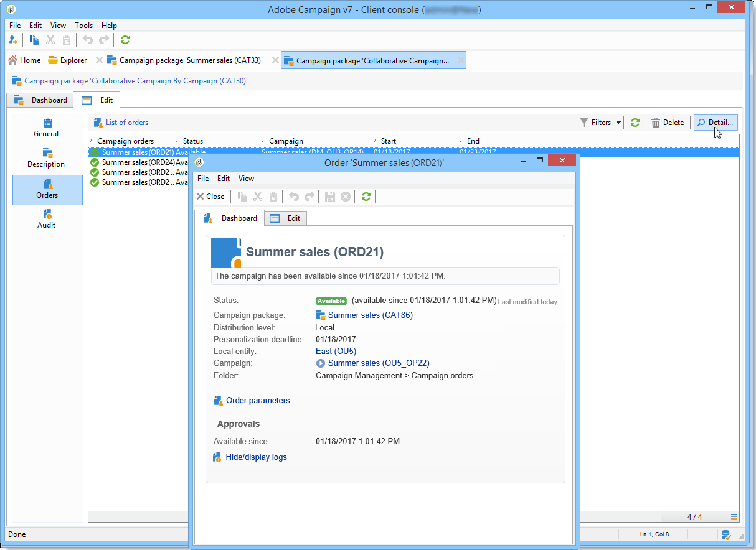Open the Tools menu

pos(83,26)
